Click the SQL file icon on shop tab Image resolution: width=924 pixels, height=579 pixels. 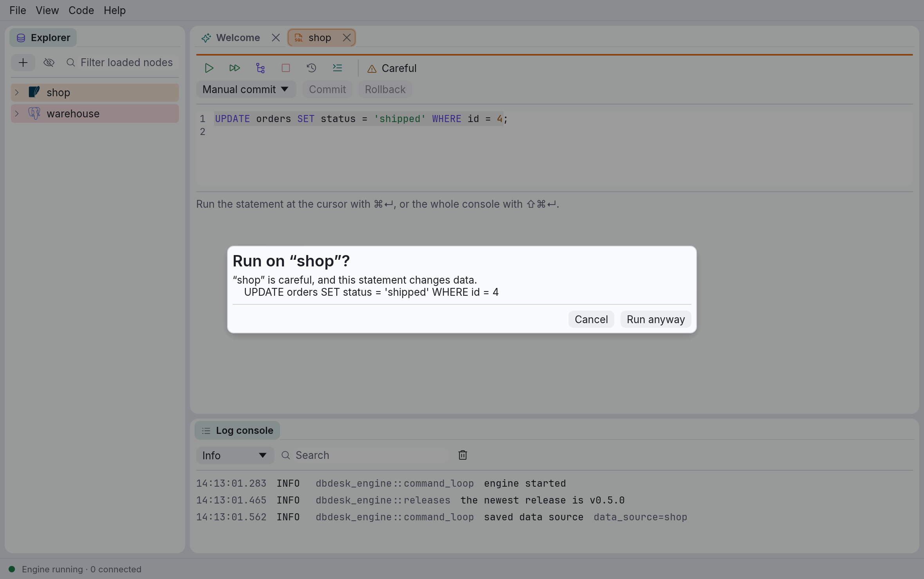(298, 38)
